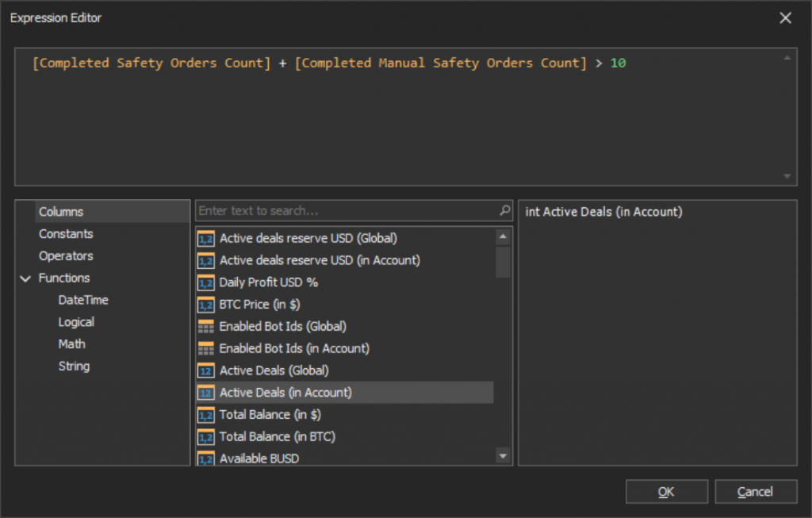Select Daily Profit USD % entry

(x=268, y=283)
